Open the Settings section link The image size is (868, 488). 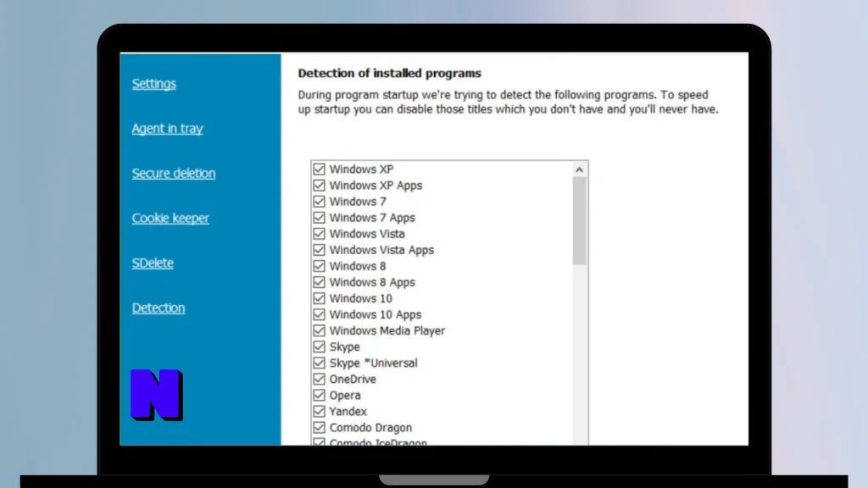[154, 84]
